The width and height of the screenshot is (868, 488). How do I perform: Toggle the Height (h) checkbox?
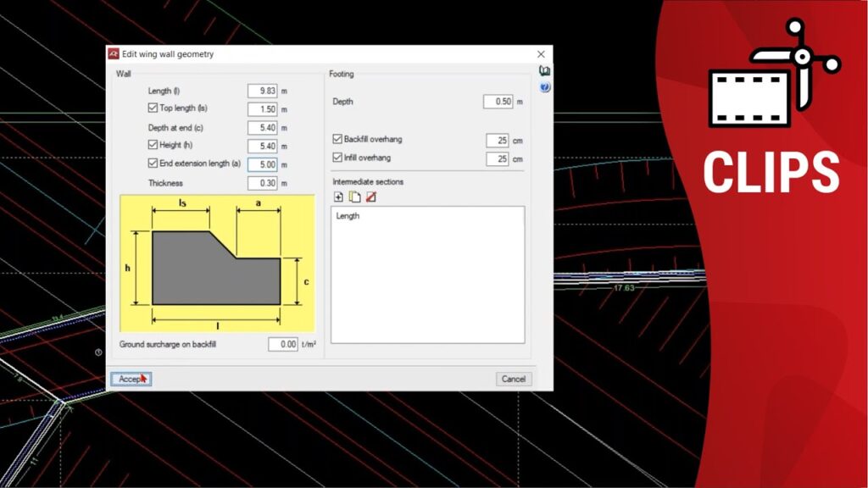153,146
